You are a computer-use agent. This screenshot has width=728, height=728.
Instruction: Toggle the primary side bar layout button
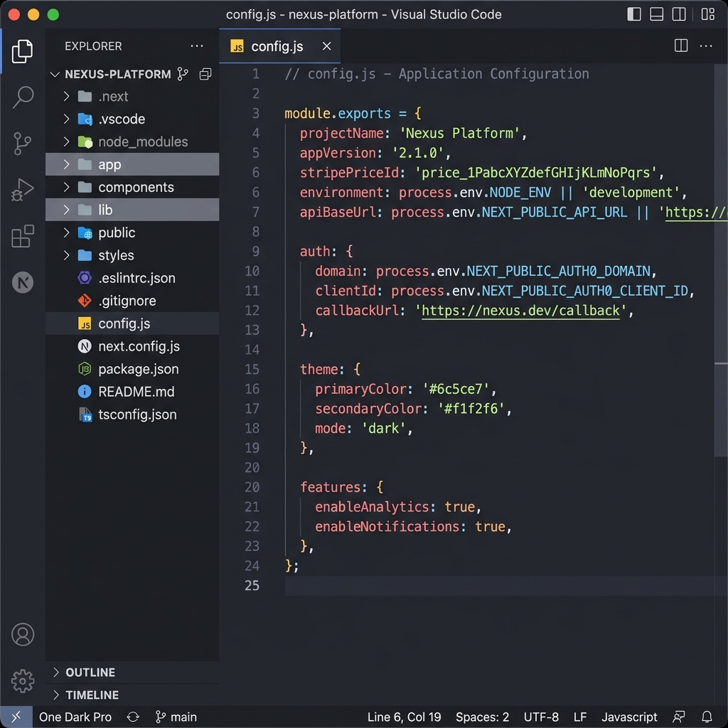pos(634,14)
